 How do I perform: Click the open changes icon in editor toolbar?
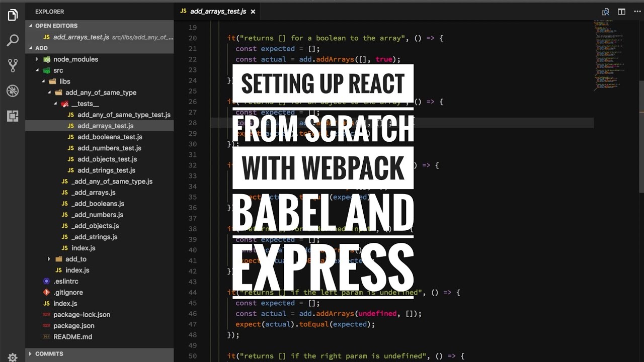click(x=605, y=12)
